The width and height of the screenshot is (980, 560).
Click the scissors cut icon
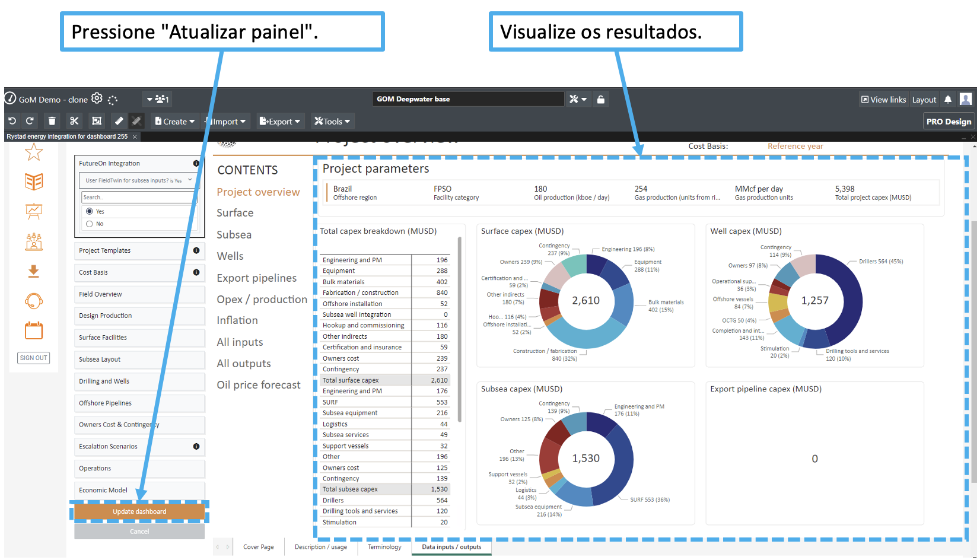[74, 121]
